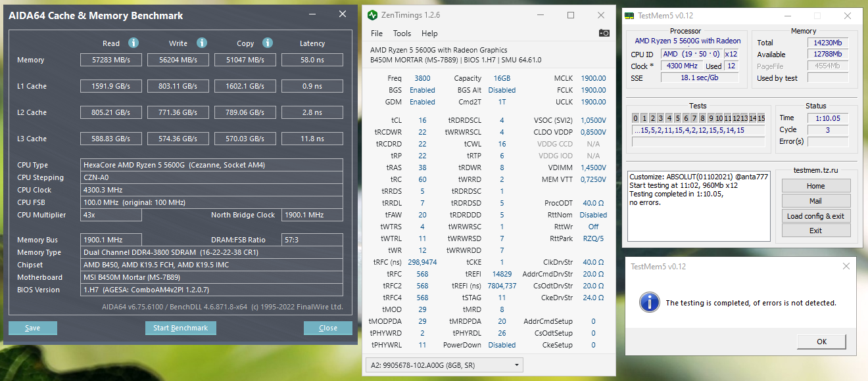Click the BGS Alt Disabled value

click(502, 90)
